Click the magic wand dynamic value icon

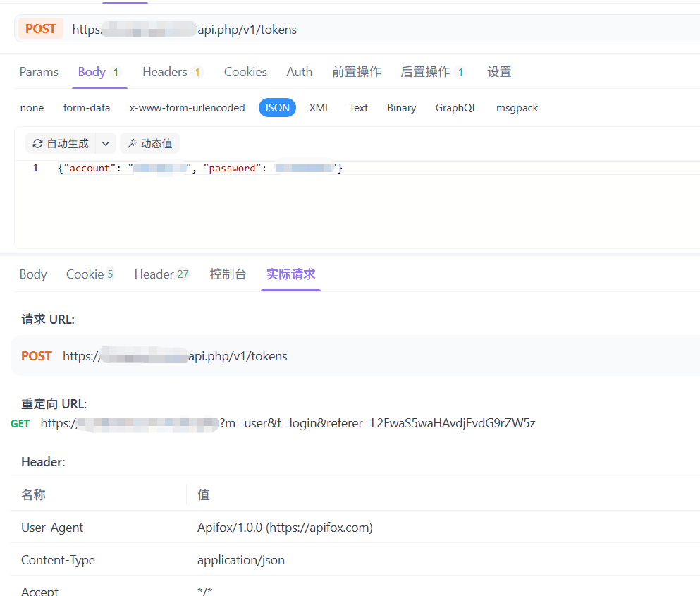point(132,143)
